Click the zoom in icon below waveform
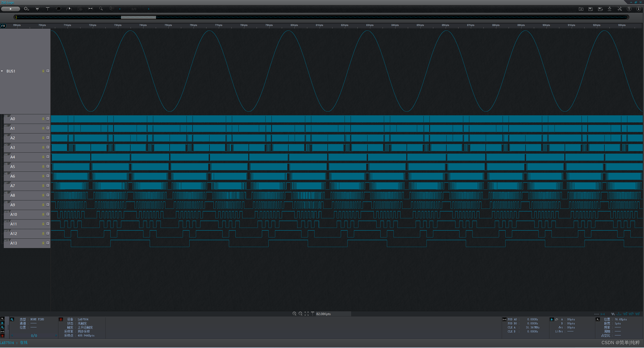 (x=294, y=314)
